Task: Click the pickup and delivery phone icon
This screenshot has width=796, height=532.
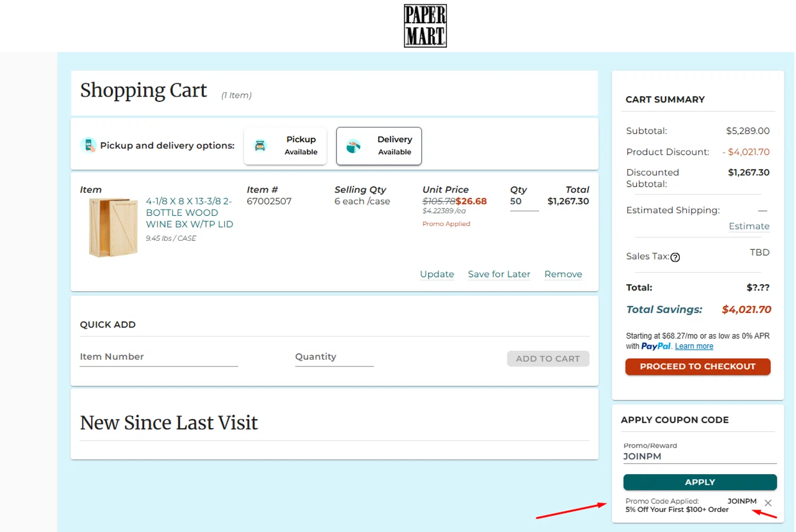Action: point(88,145)
